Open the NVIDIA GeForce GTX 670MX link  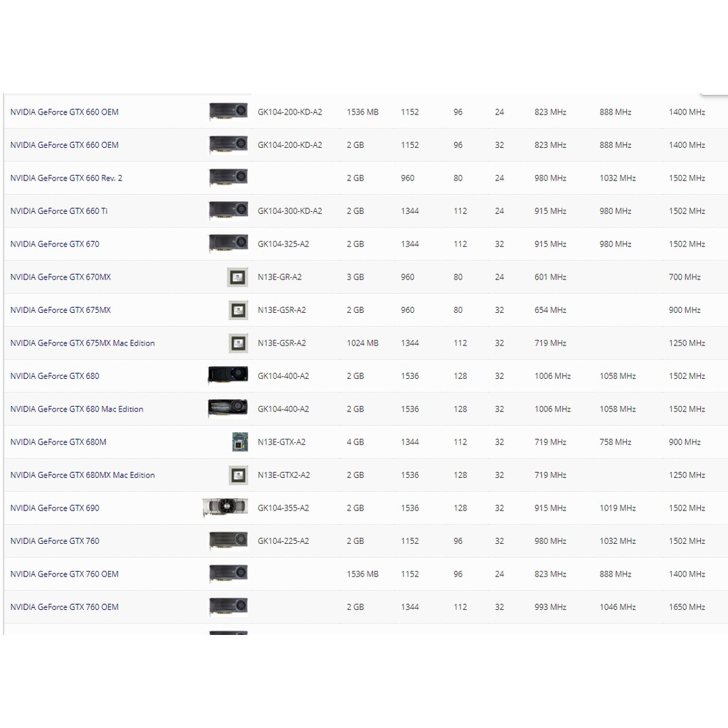pos(60,277)
